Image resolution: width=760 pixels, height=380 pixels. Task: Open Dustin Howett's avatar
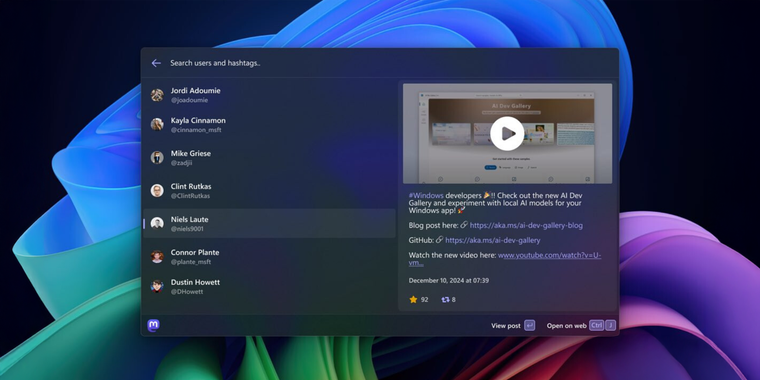(157, 286)
